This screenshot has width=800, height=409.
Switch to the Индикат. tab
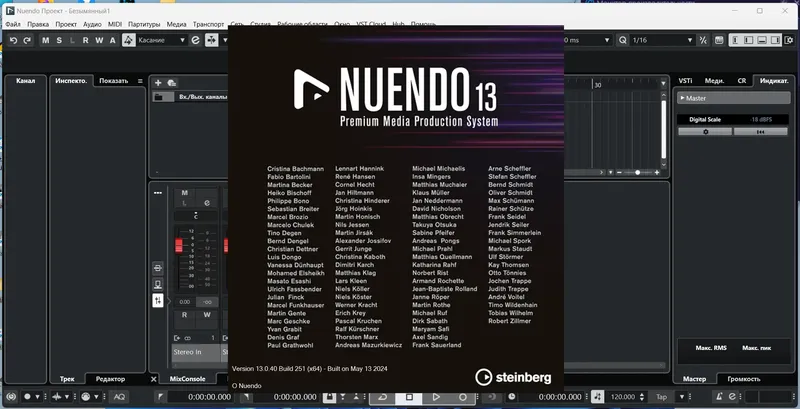(x=774, y=81)
